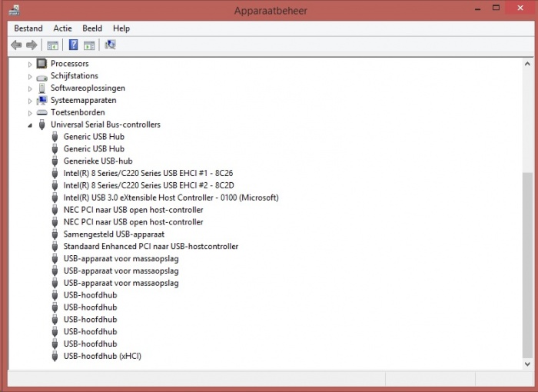
Task: Click the scrollbar up arrow
Action: click(x=527, y=64)
